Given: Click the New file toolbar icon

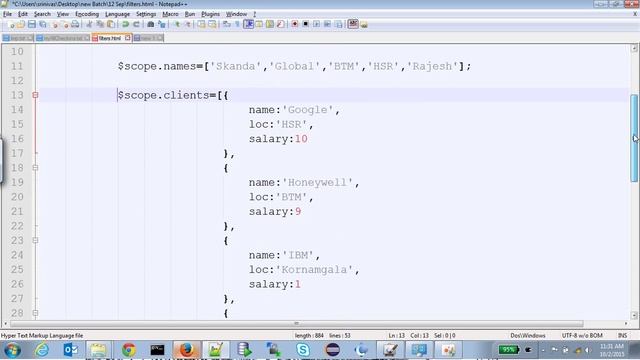Looking at the screenshot, I should (11, 24).
